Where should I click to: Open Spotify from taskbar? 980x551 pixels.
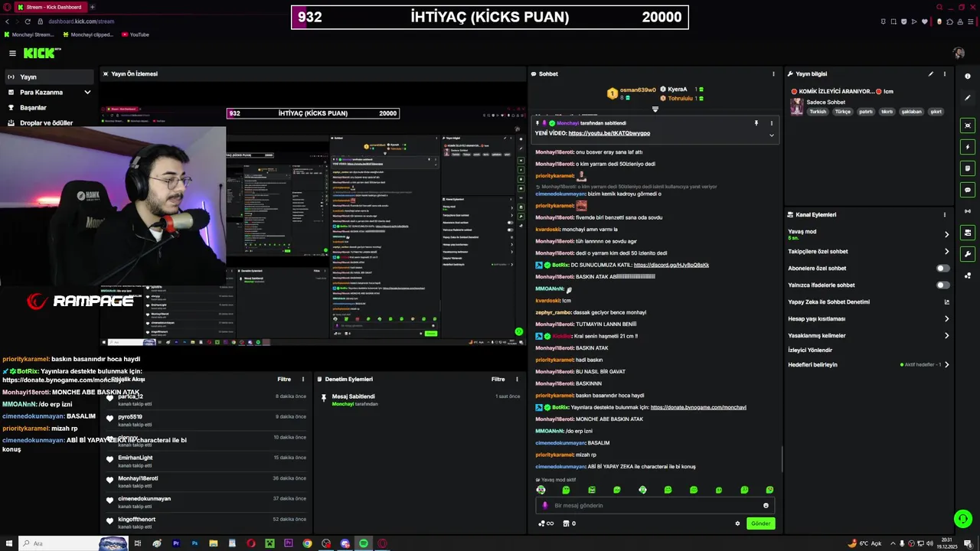tap(364, 543)
